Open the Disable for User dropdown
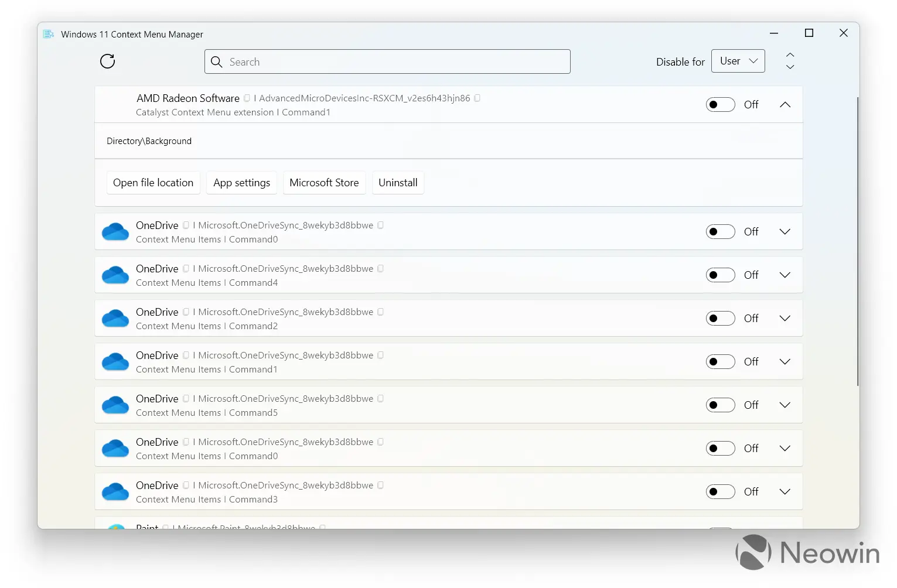This screenshot has width=897, height=588. (738, 61)
